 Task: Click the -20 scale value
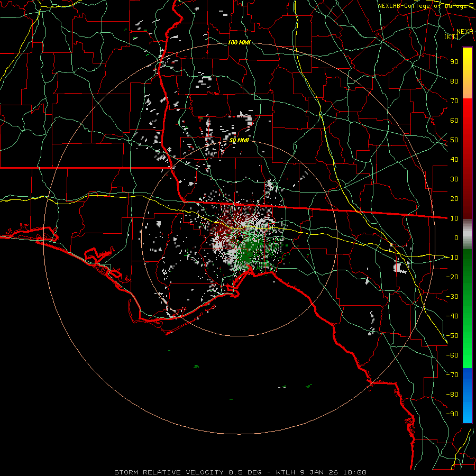pos(452,277)
